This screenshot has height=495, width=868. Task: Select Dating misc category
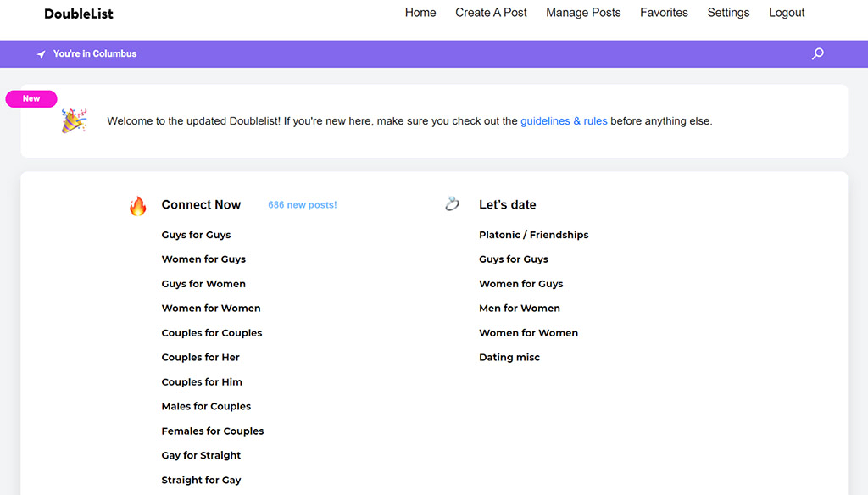pos(509,357)
